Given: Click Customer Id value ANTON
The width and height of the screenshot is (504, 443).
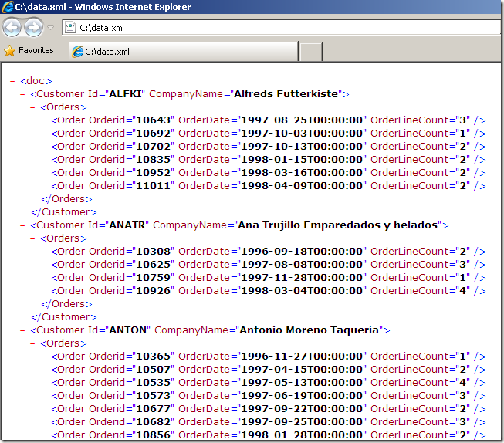Looking at the screenshot, I should pos(128,330).
